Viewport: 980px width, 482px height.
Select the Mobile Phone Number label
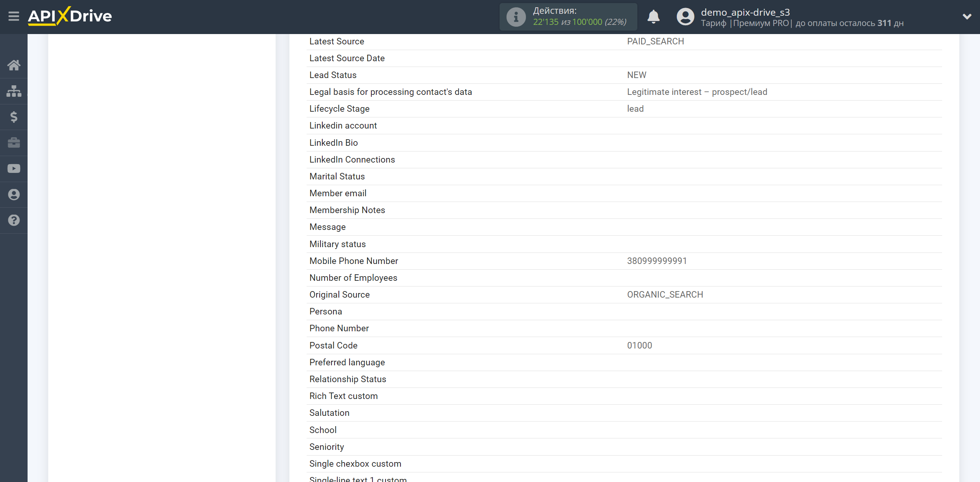[x=354, y=261]
